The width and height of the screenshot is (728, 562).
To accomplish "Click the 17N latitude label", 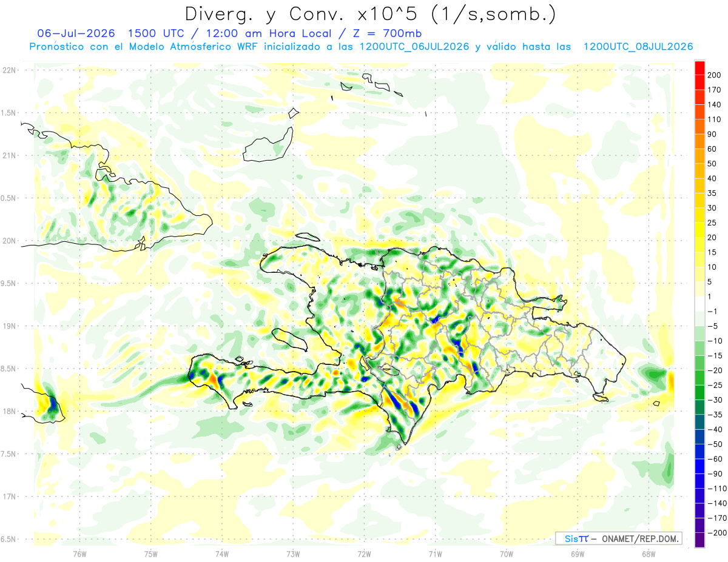I will (x=8, y=497).
